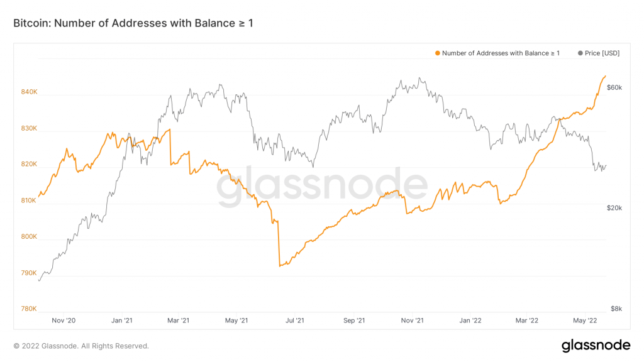Click the Mar '21 date label

coord(178,321)
